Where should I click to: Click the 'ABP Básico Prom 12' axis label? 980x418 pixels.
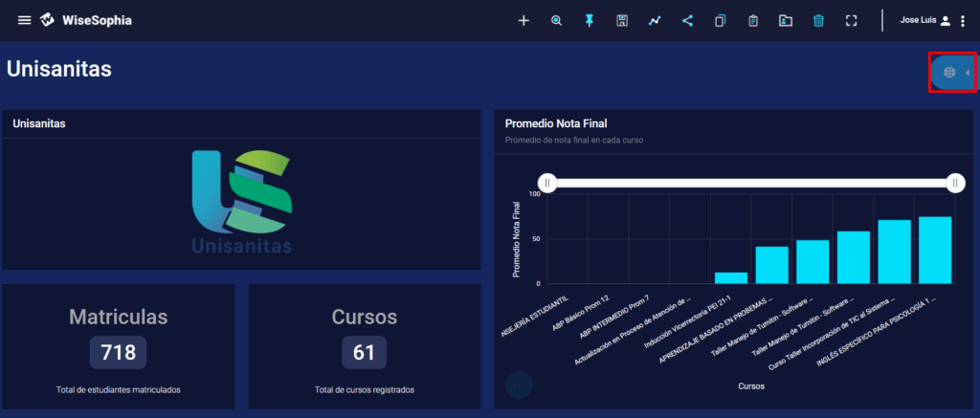click(581, 311)
